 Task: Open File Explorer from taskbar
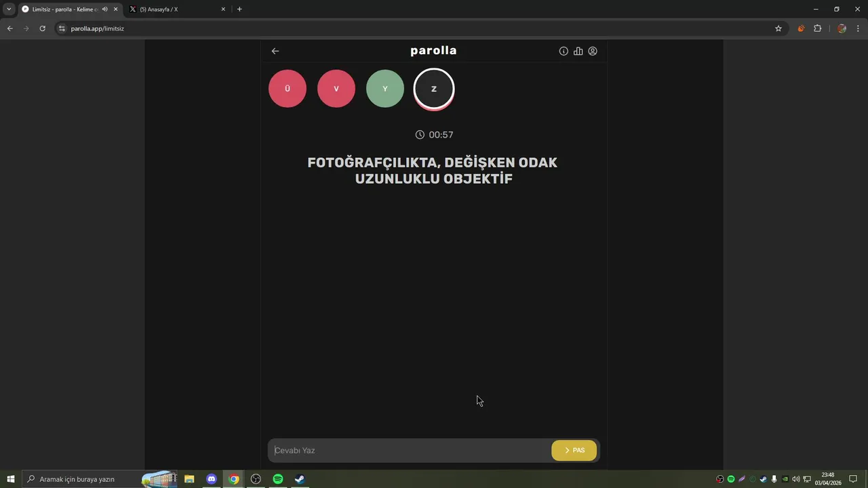click(x=189, y=479)
